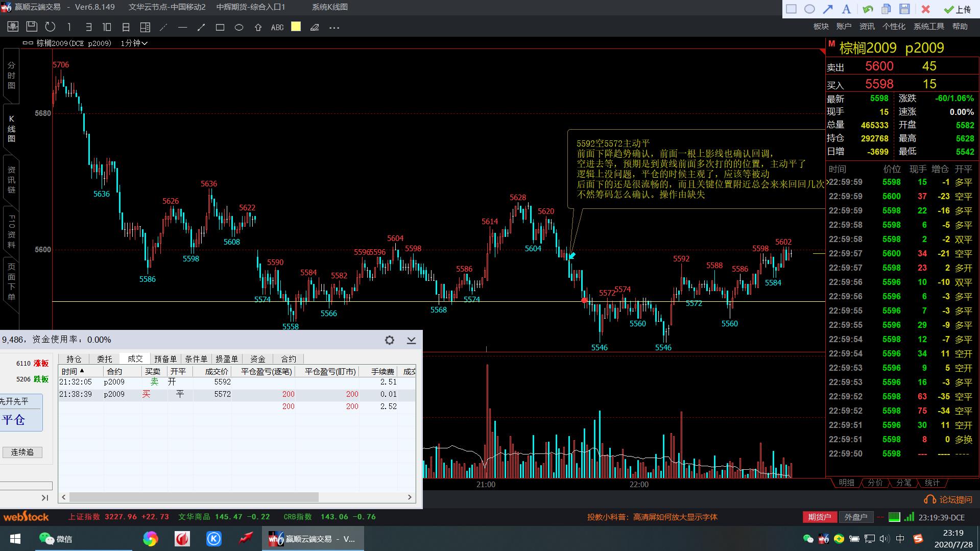The width and height of the screenshot is (980, 551).
Task: Open the 板块 menu
Action: point(821,27)
